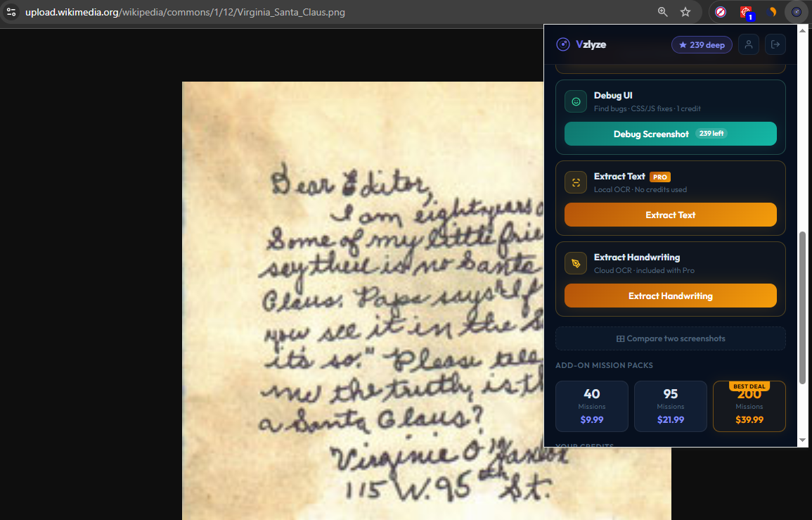Click Compare two screenshots
Viewport: 812px width, 520px height.
coord(670,338)
